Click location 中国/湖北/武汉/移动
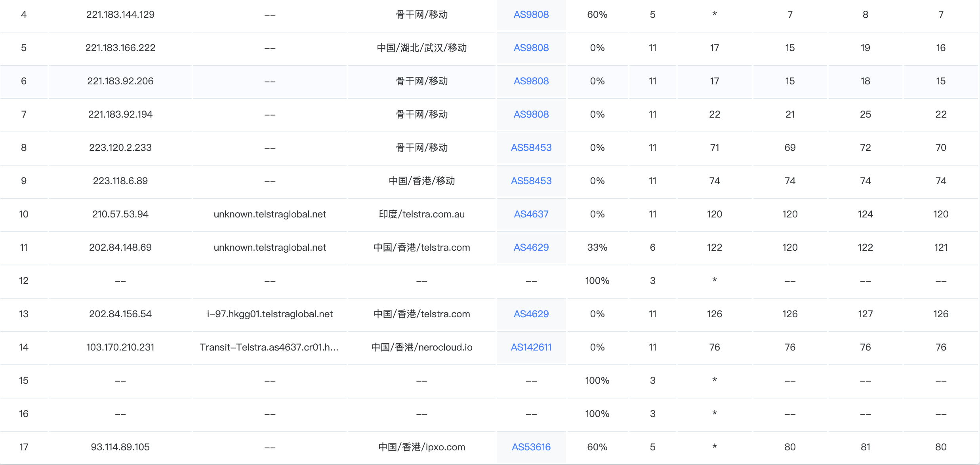This screenshot has width=980, height=465. (x=421, y=48)
